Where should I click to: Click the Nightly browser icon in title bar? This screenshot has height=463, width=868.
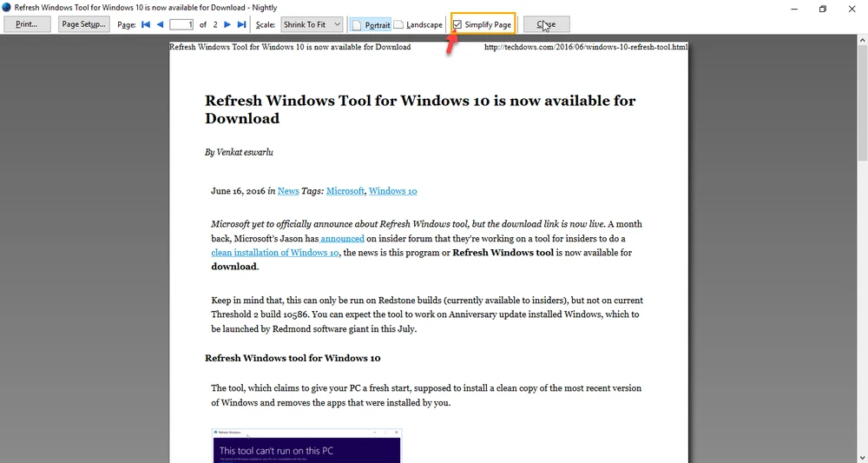coord(7,8)
